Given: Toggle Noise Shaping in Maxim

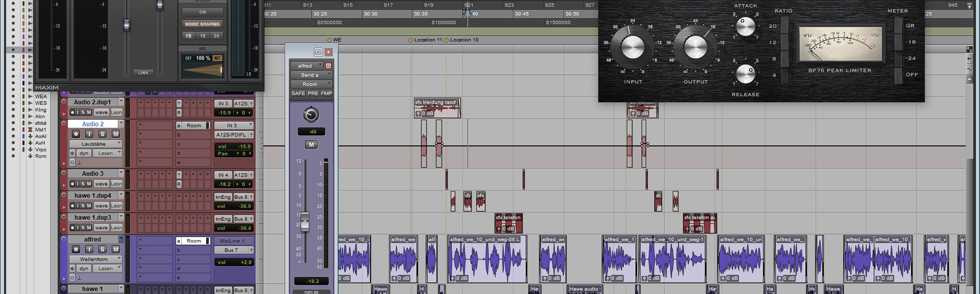Looking at the screenshot, I should [202, 24].
